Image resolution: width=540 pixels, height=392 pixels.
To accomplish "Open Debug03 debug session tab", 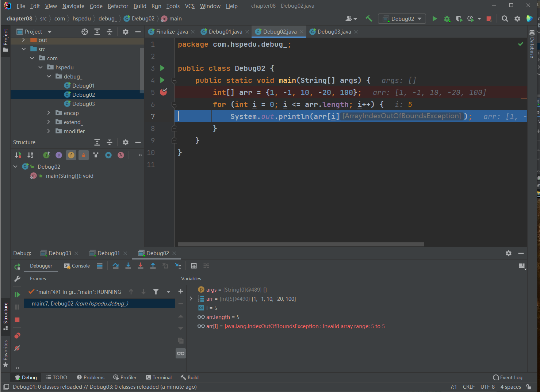I will (x=59, y=253).
